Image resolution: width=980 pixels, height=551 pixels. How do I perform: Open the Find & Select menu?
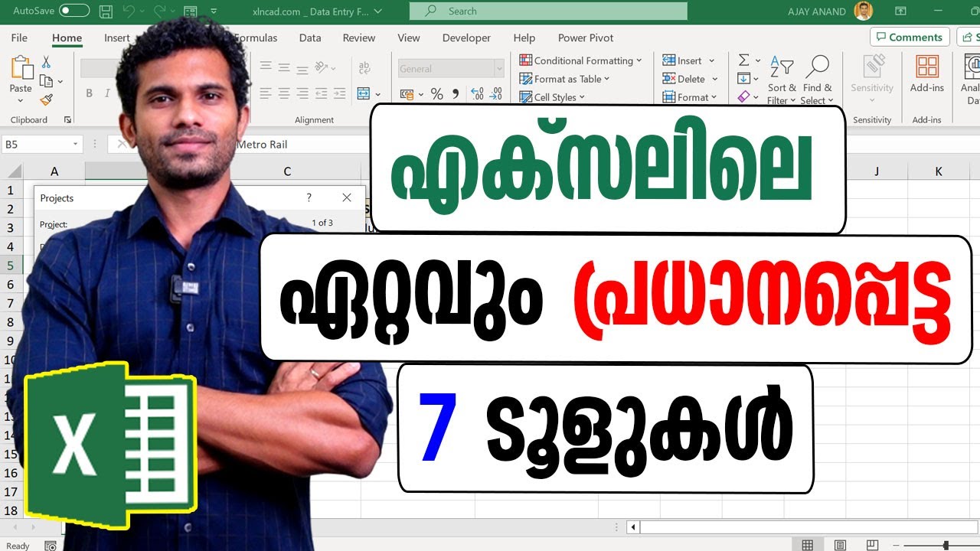818,80
